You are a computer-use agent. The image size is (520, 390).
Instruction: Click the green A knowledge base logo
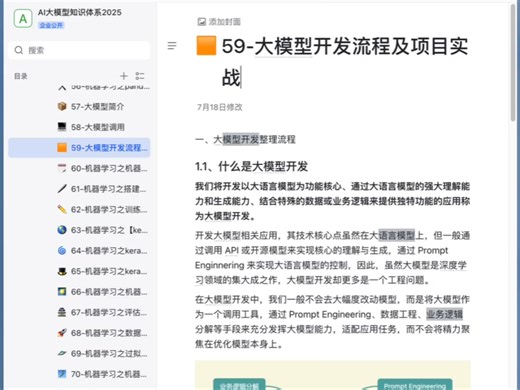[23, 18]
